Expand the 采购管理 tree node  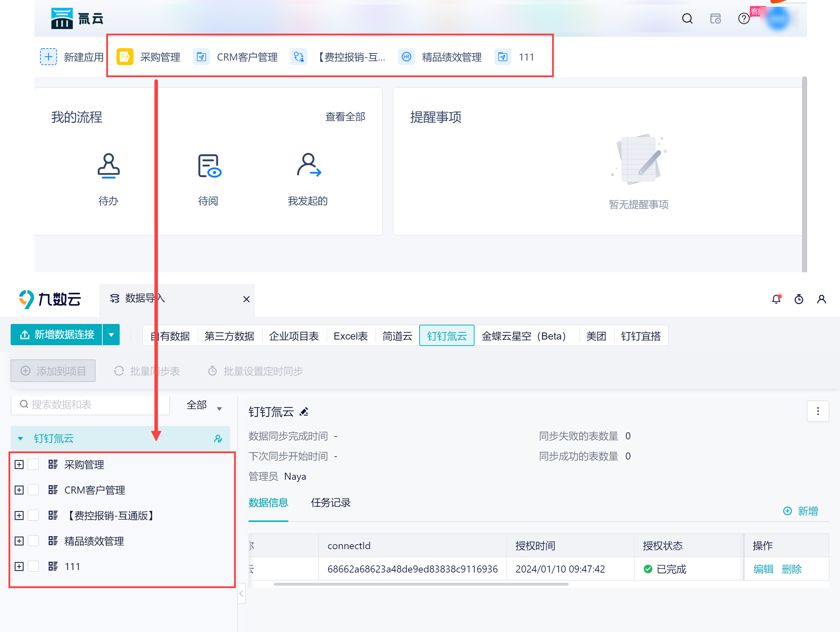click(19, 465)
